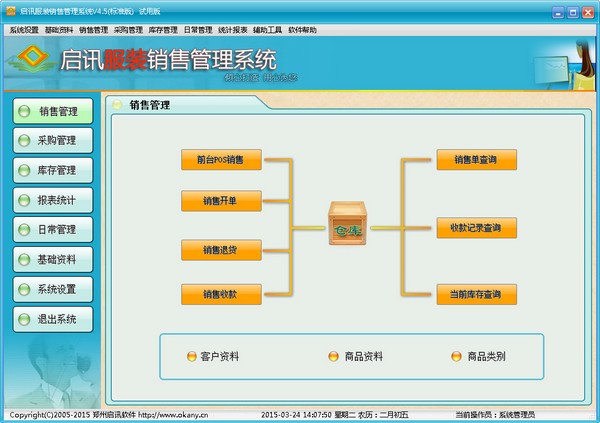Click 当前操作员：系统管理员 status text
600x423 pixels.
pos(495,415)
